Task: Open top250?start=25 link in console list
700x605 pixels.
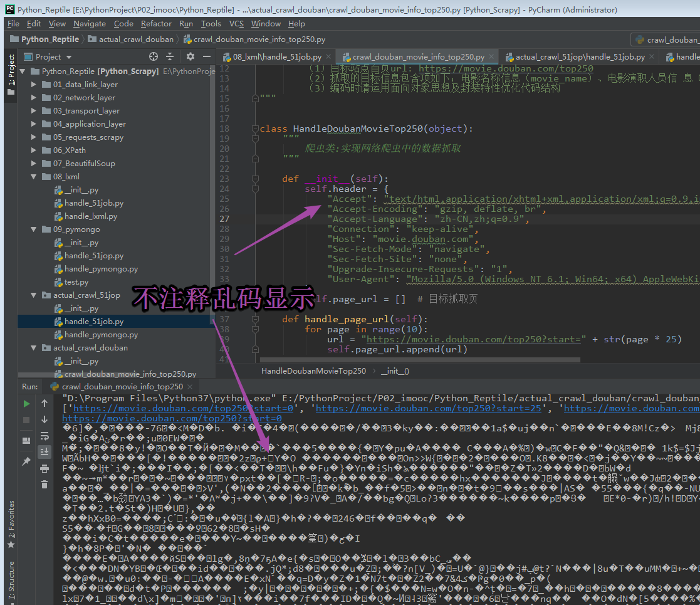Action: 428,408
